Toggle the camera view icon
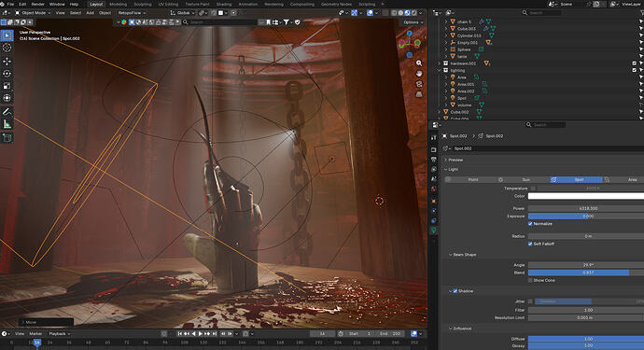 point(419,84)
